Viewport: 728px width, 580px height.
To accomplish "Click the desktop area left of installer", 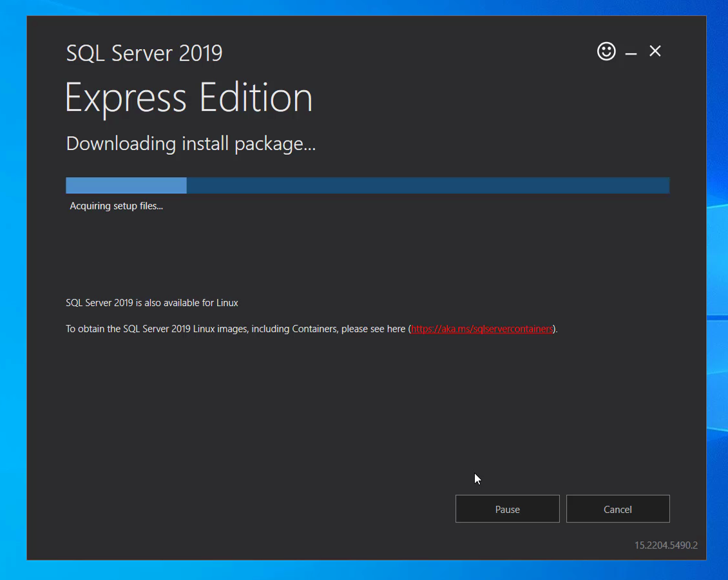I will [x=13, y=290].
